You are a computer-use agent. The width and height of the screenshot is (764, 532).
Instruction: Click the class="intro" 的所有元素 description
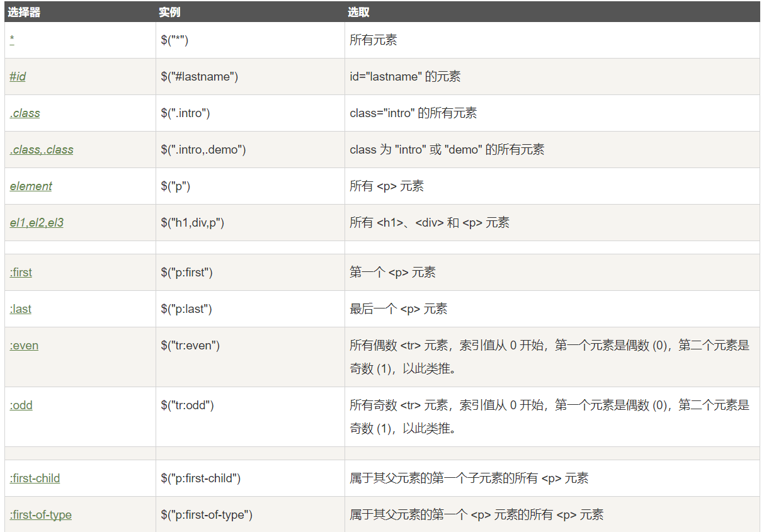tap(413, 113)
